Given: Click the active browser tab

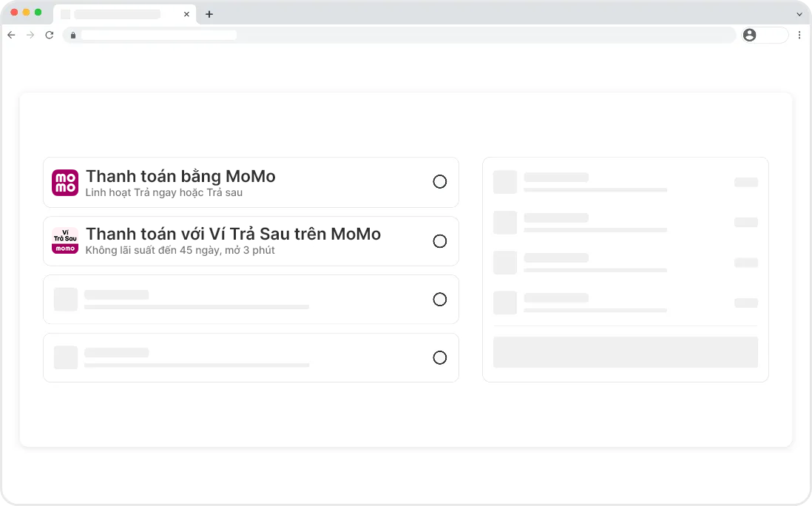Looking at the screenshot, I should point(118,14).
